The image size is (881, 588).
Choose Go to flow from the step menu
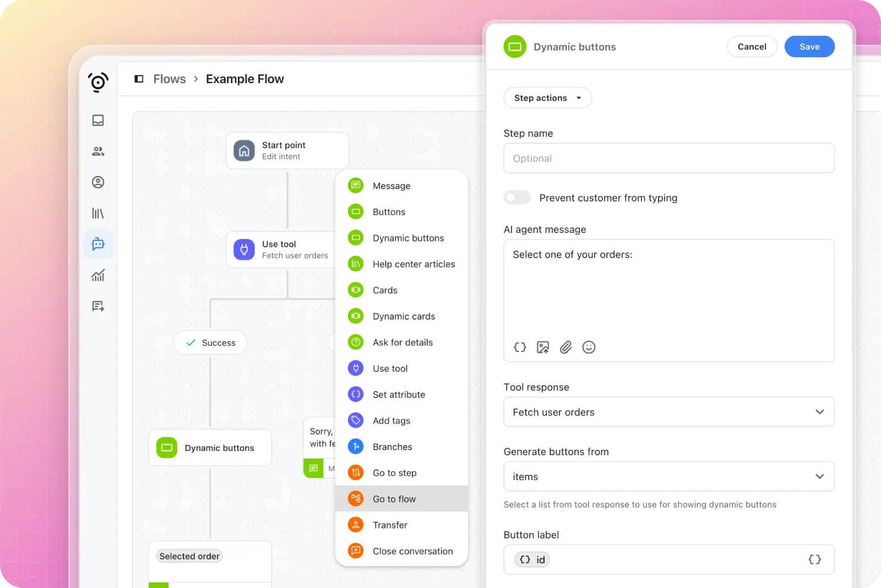point(394,499)
